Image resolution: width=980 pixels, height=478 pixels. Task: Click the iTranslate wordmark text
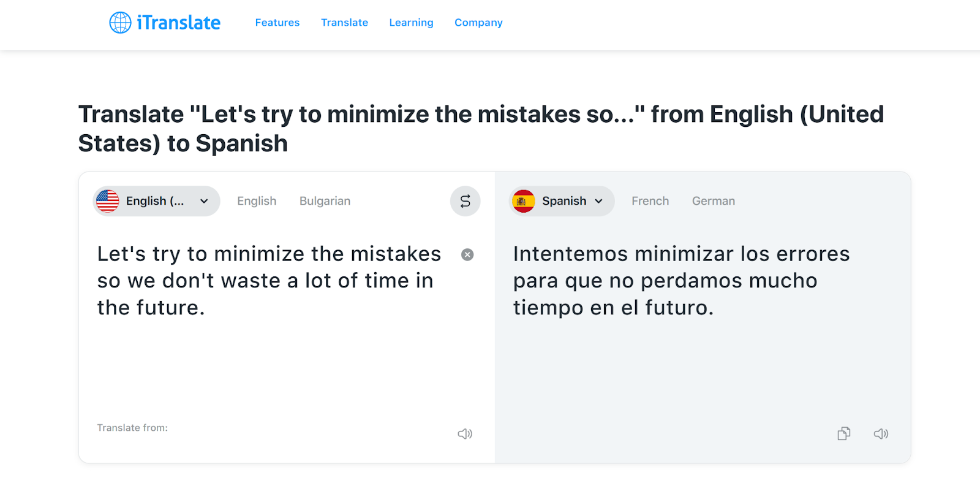pyautogui.click(x=179, y=23)
